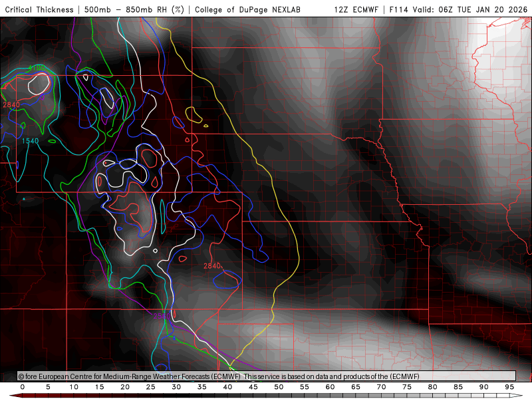
Task: Click the '5' value on the color scale
Action: pos(48,387)
